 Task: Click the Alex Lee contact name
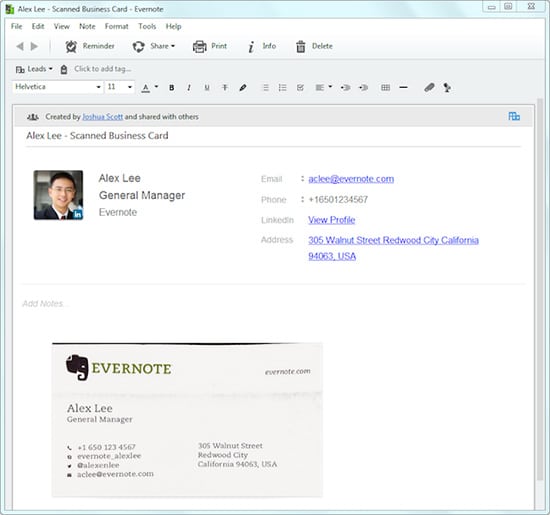120,178
